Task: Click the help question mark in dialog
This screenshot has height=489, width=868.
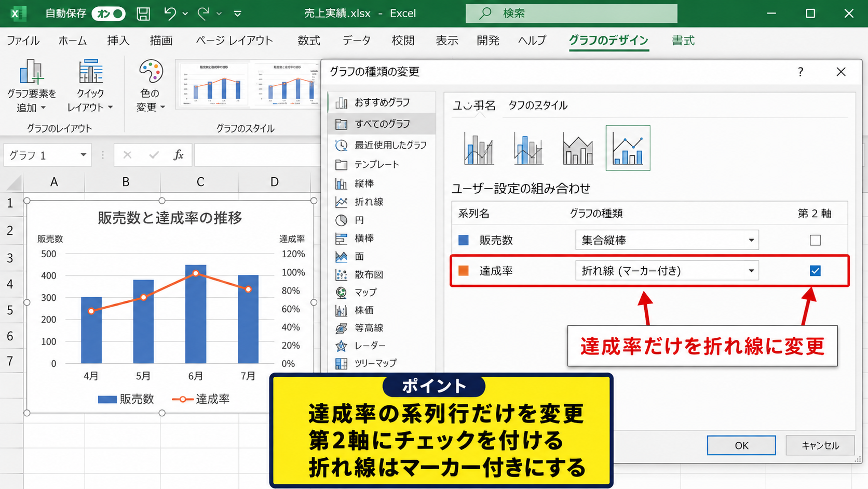Action: (801, 72)
